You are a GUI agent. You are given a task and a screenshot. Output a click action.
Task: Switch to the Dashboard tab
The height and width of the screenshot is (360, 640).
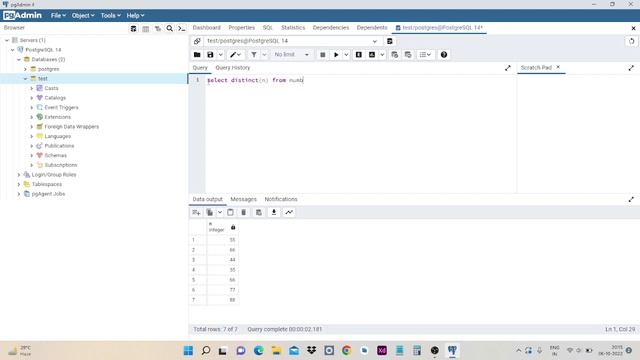pyautogui.click(x=207, y=28)
